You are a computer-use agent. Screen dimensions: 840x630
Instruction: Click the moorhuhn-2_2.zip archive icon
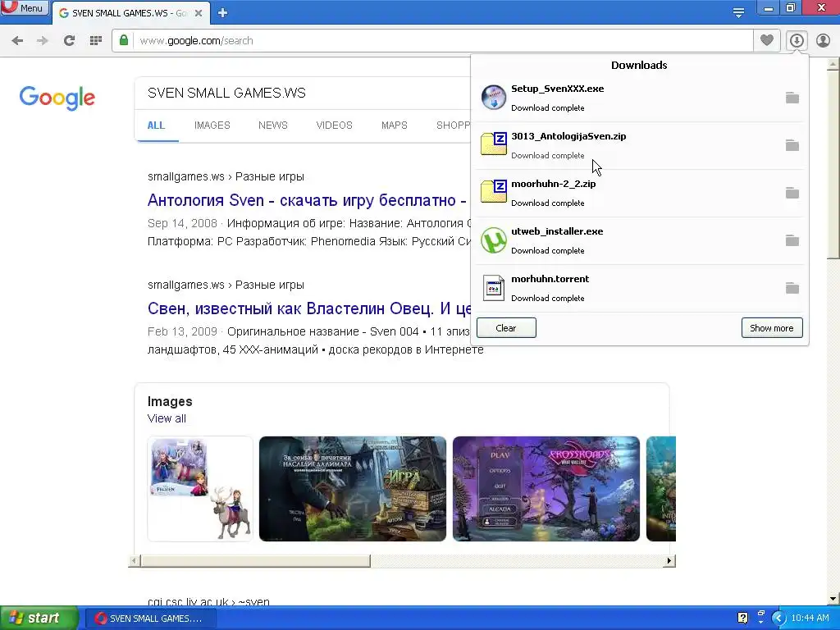(x=493, y=192)
